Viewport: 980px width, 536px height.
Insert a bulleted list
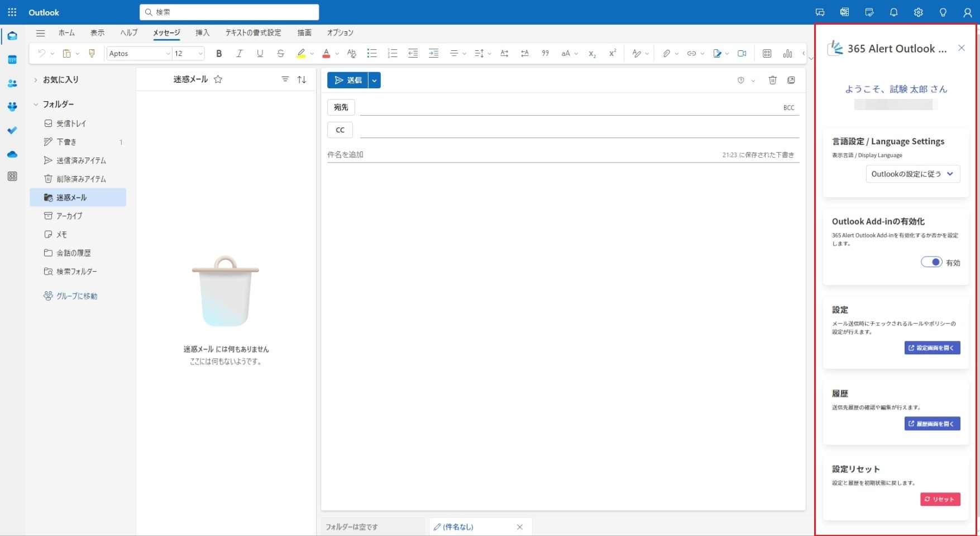(371, 54)
